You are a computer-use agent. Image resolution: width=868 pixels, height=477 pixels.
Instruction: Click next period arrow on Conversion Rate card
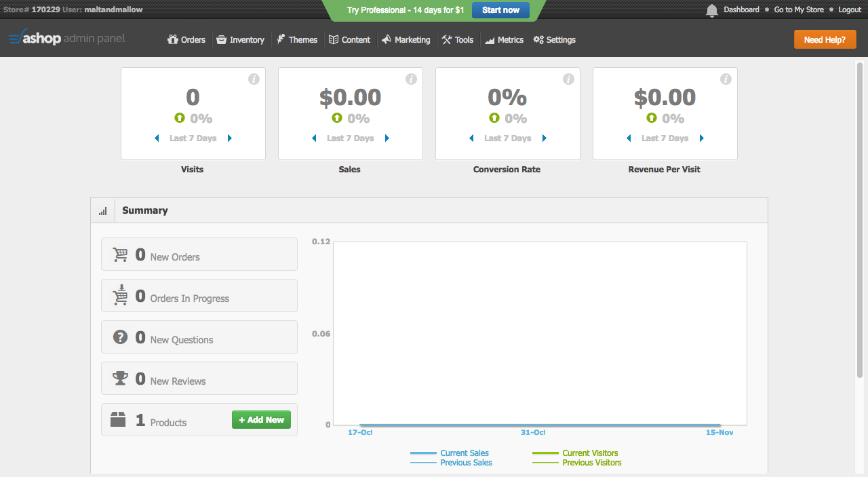544,138
